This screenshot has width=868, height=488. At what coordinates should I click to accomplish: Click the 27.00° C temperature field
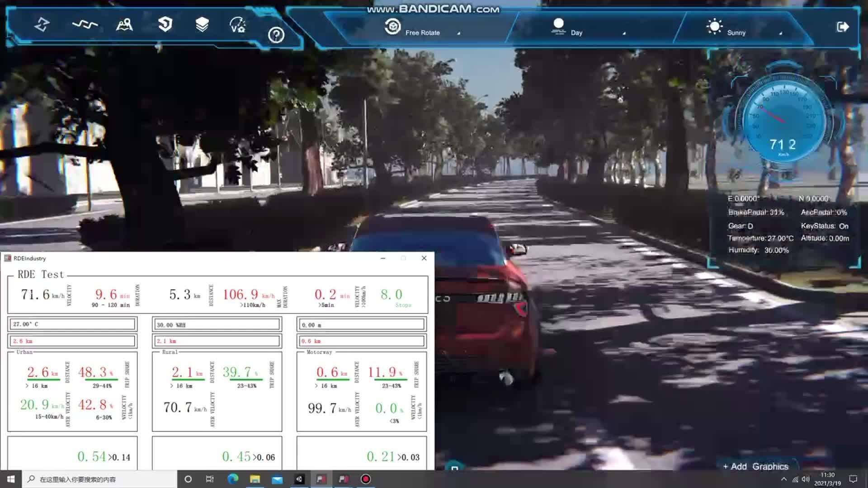pos(72,324)
